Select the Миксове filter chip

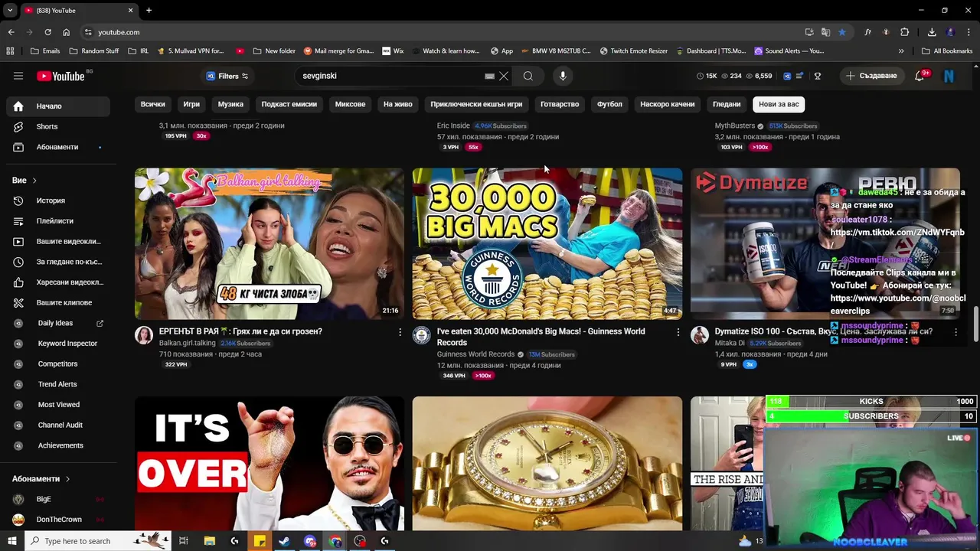350,104
